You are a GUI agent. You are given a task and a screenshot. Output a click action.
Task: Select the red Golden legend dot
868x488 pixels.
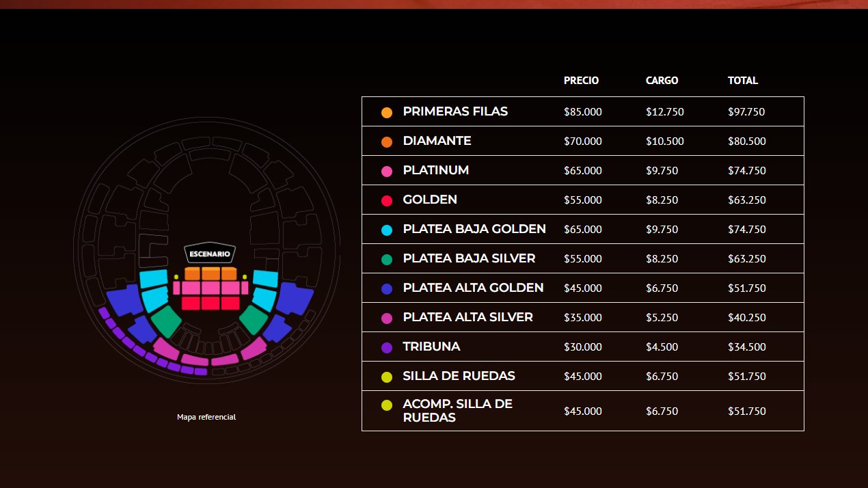point(387,201)
